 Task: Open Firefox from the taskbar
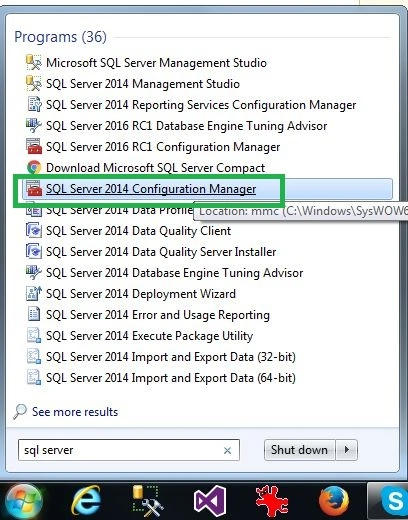[x=334, y=501]
